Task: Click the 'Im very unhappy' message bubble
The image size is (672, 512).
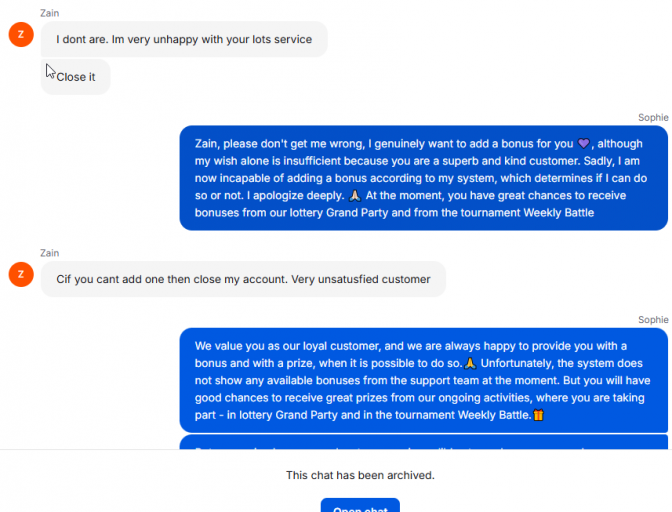Action: [184, 40]
